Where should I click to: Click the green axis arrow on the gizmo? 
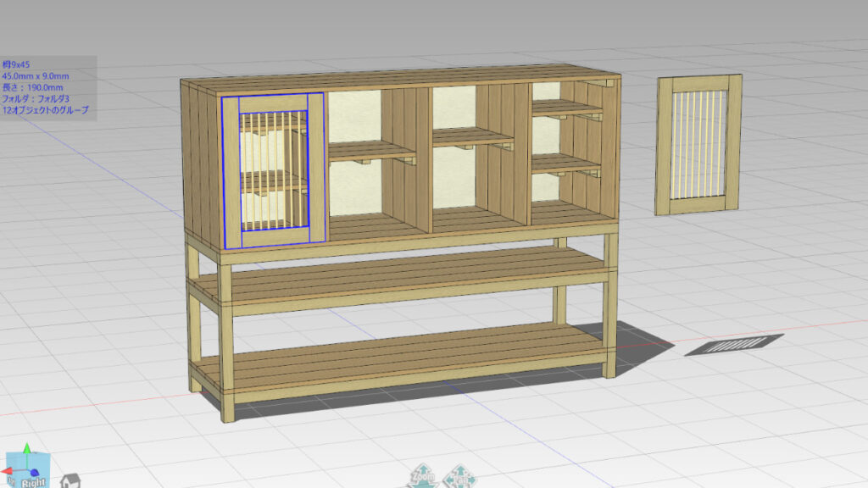(x=26, y=449)
